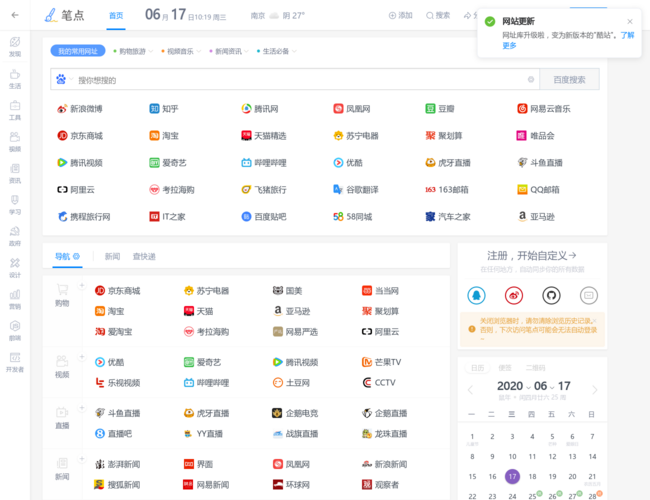Dismiss the orange browser history warning
Image resolution: width=650 pixels, height=500 pixels.
point(595,321)
